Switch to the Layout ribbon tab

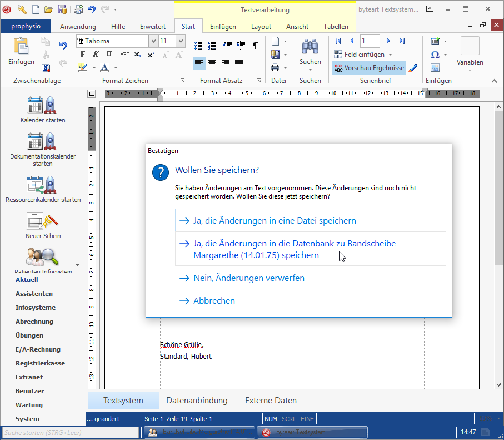pos(261,27)
